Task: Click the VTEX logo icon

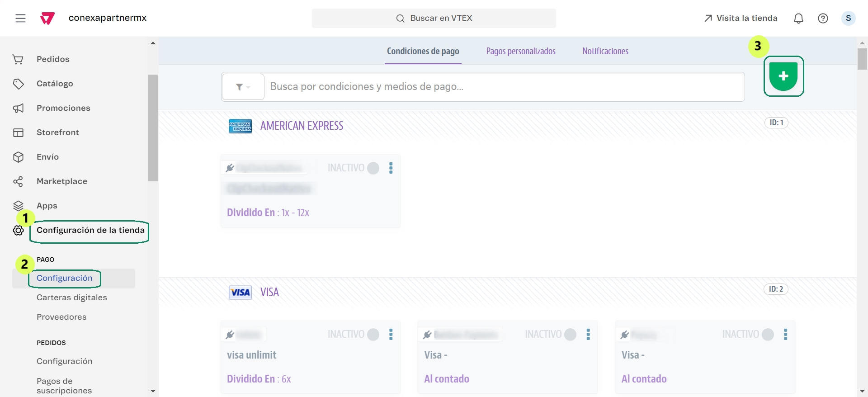Action: pyautogui.click(x=47, y=18)
